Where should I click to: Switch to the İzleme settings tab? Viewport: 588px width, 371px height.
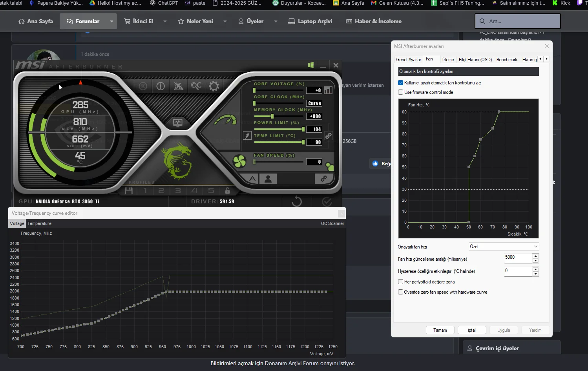point(447,60)
